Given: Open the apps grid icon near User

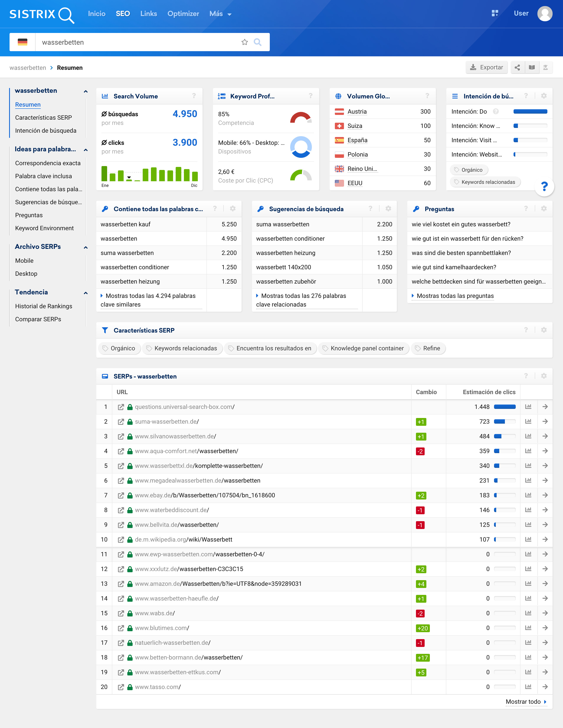Looking at the screenshot, I should click(495, 13).
